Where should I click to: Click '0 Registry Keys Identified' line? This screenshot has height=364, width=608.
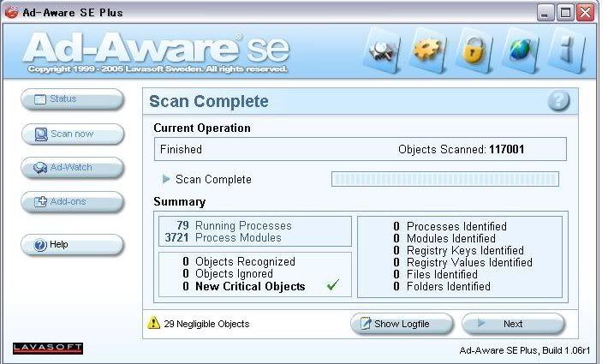click(458, 250)
